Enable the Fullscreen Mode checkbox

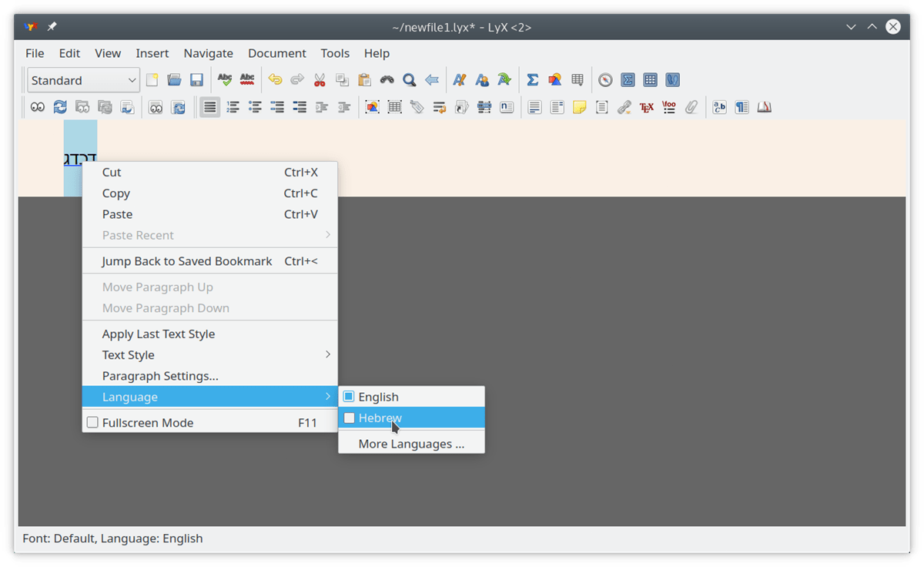92,423
